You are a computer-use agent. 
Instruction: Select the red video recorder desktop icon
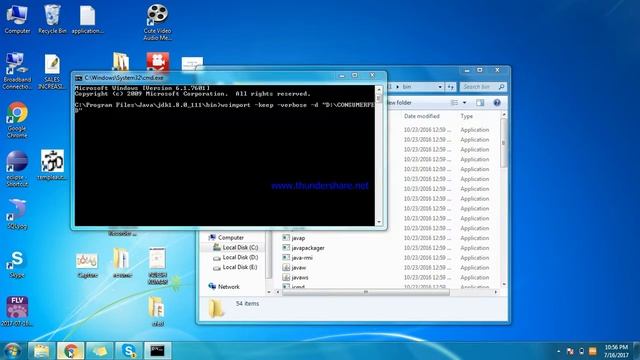click(x=158, y=62)
